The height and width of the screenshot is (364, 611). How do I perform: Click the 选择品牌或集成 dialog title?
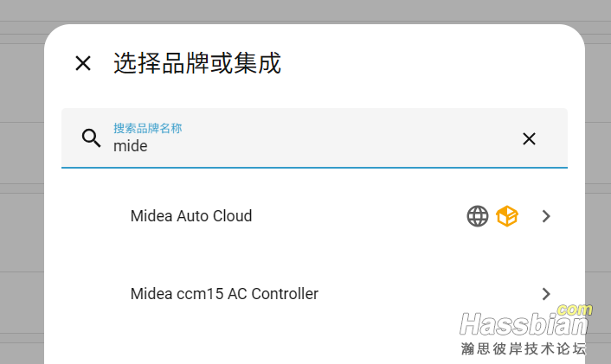pos(197,63)
